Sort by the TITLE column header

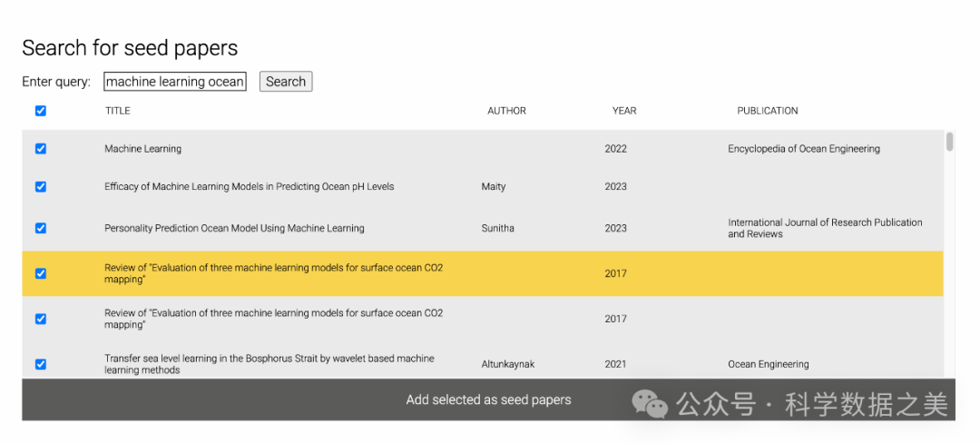coord(118,111)
